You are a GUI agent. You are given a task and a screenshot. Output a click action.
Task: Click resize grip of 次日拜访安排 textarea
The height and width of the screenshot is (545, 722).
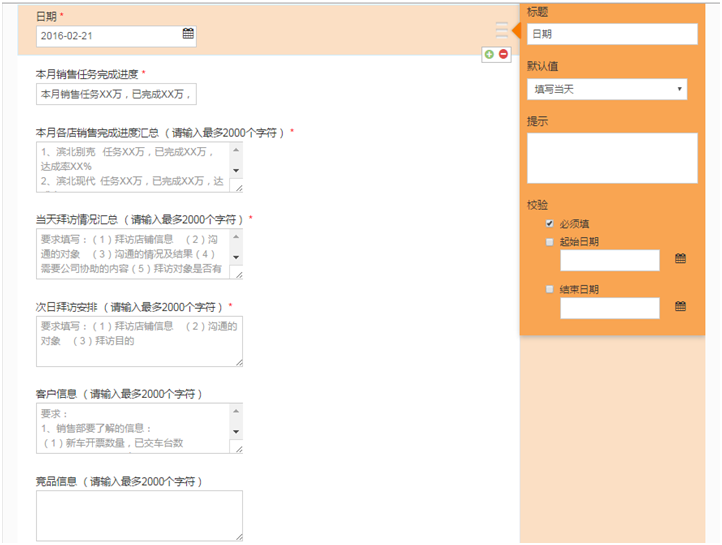238,362
